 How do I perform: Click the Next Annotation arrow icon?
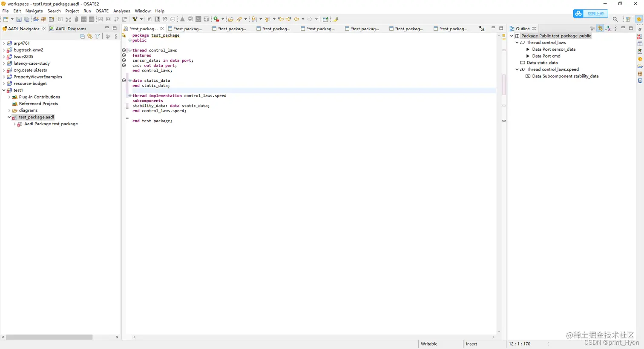[254, 19]
